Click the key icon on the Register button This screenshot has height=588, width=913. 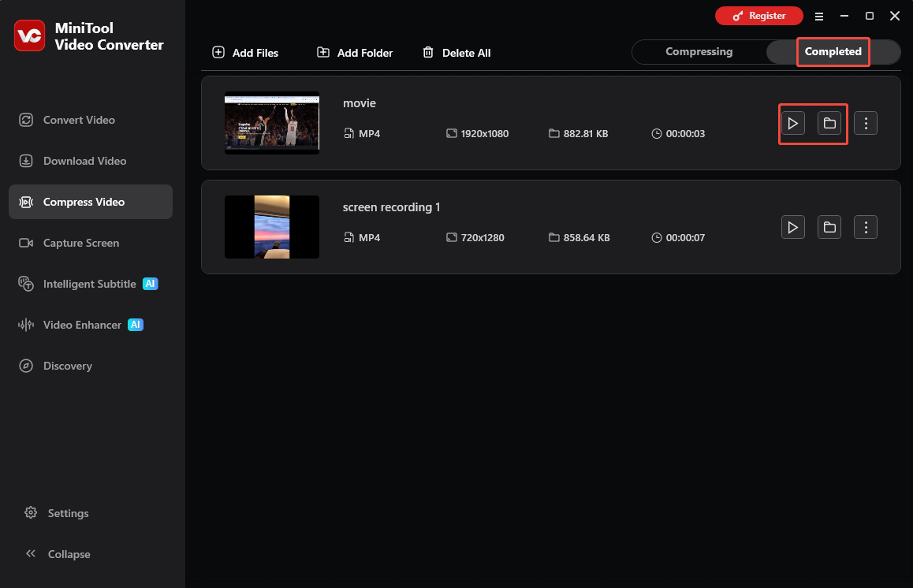[738, 17]
